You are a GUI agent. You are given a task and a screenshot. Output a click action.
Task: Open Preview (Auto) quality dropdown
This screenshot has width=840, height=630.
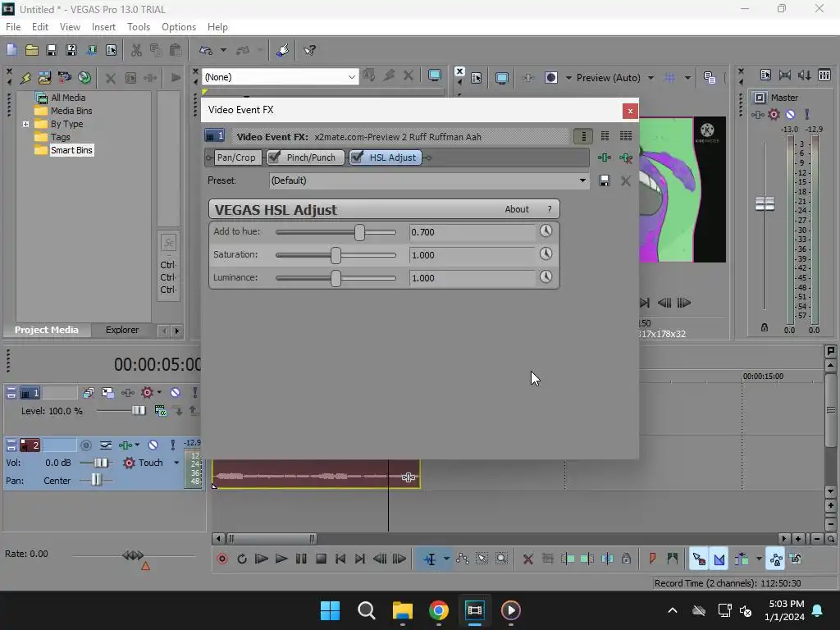[651, 78]
